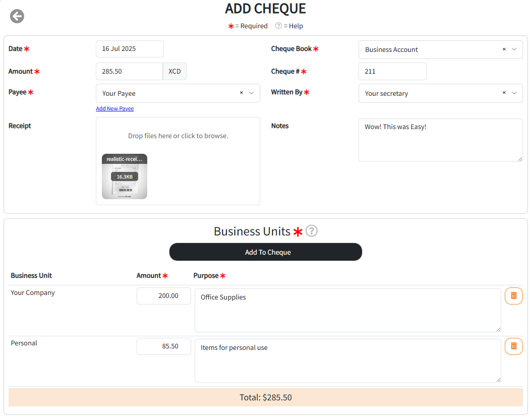
Task: Open the Payee dropdown list
Action: [252, 93]
